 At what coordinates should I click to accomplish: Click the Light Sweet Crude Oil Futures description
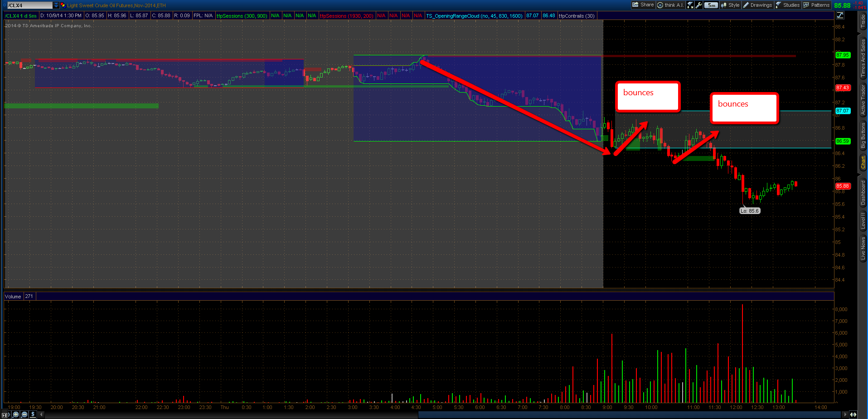[x=116, y=5]
